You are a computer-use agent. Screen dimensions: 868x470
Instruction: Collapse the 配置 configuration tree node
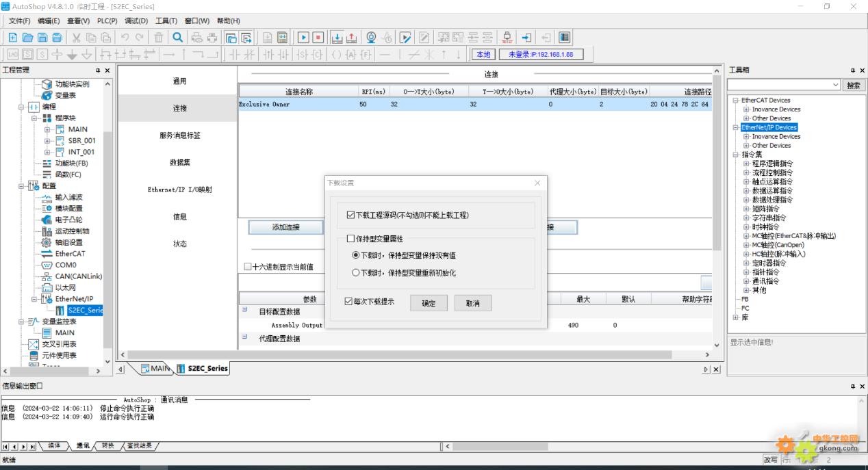pos(23,186)
